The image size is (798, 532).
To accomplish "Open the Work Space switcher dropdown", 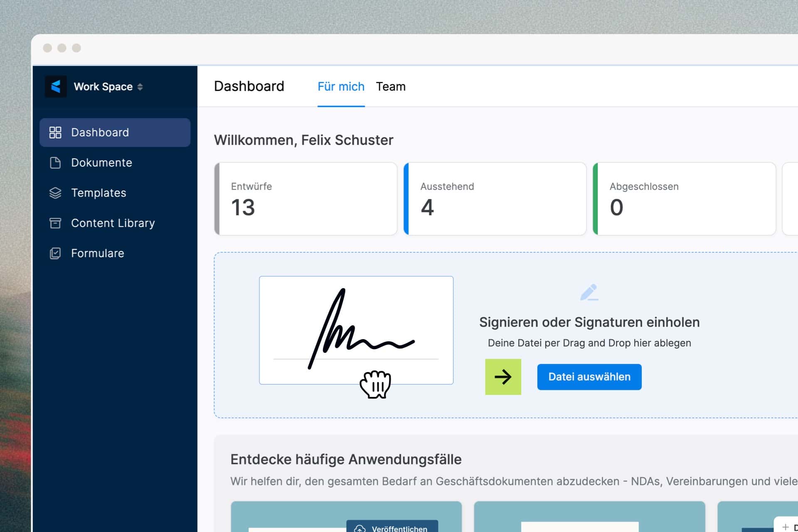I will [103, 86].
